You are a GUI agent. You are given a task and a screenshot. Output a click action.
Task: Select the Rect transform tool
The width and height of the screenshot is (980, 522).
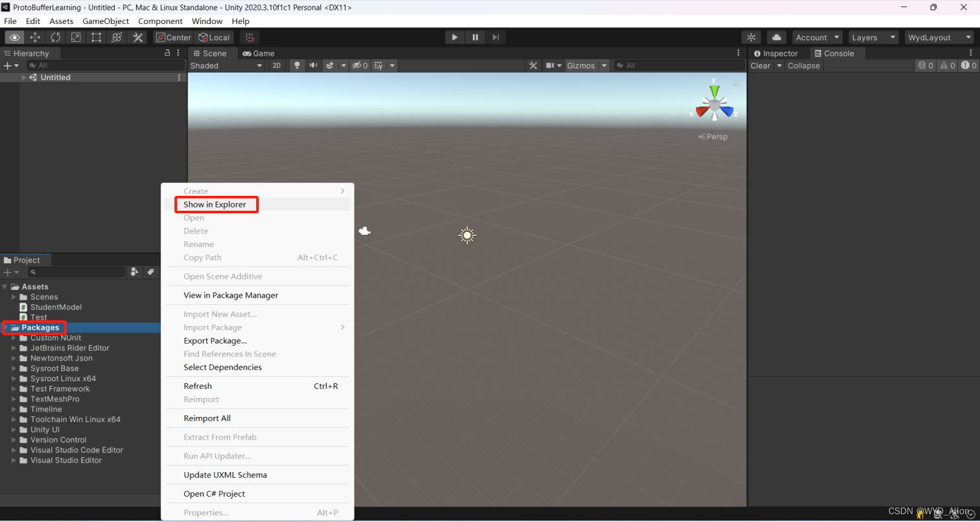click(96, 38)
